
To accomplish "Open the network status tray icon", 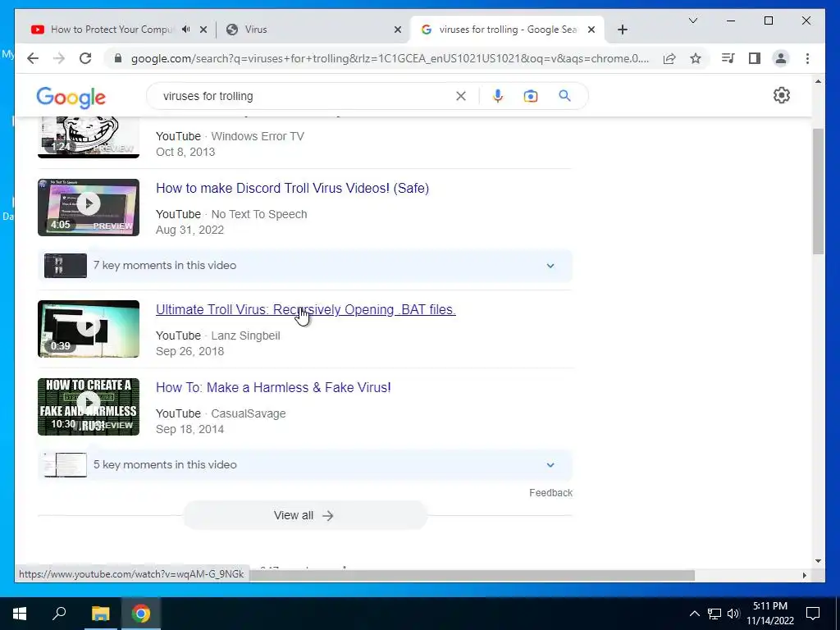I will pos(714,614).
